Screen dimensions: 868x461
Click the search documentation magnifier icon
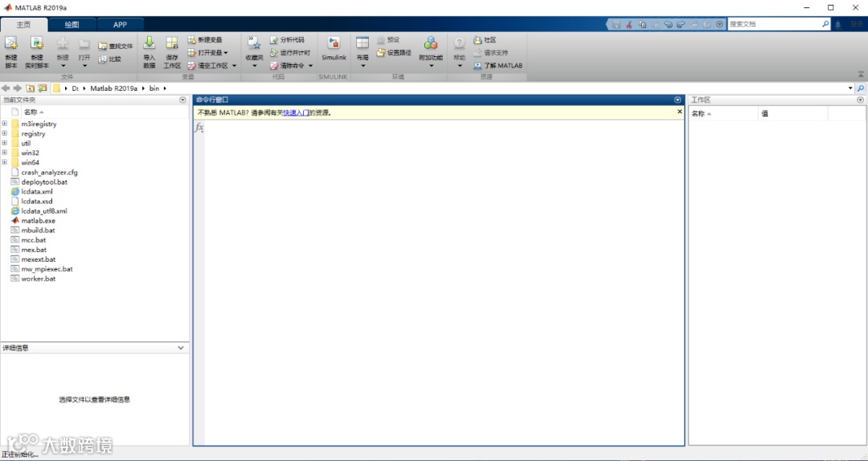pos(825,24)
